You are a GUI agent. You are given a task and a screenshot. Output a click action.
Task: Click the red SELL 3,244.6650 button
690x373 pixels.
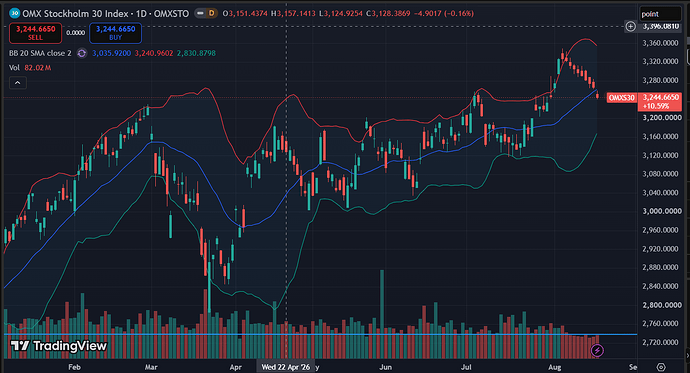tap(36, 33)
